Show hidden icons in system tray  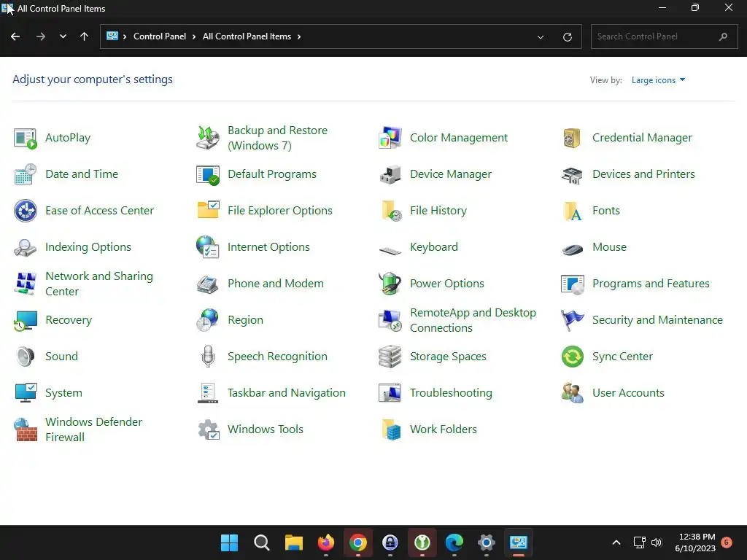tap(616, 542)
